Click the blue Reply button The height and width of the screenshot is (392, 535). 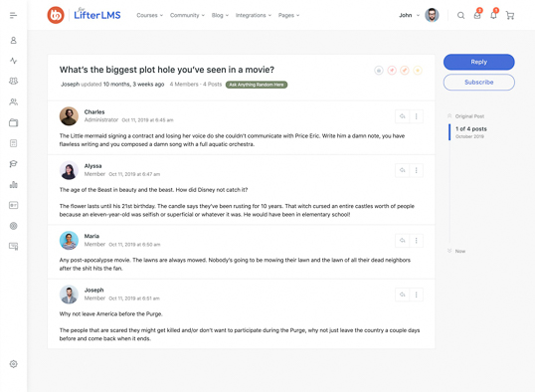coord(478,62)
